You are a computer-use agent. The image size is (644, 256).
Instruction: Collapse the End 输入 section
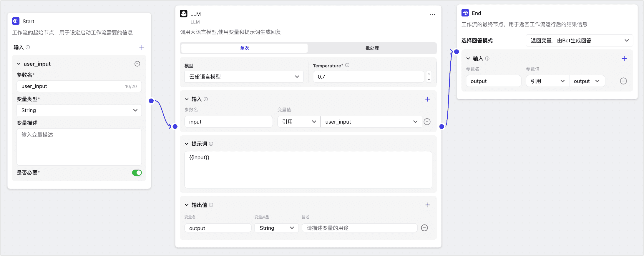(x=468, y=59)
